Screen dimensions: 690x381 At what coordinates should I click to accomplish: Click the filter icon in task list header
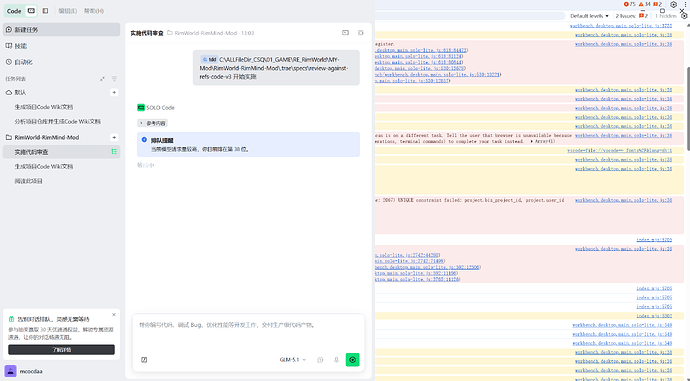[114, 79]
